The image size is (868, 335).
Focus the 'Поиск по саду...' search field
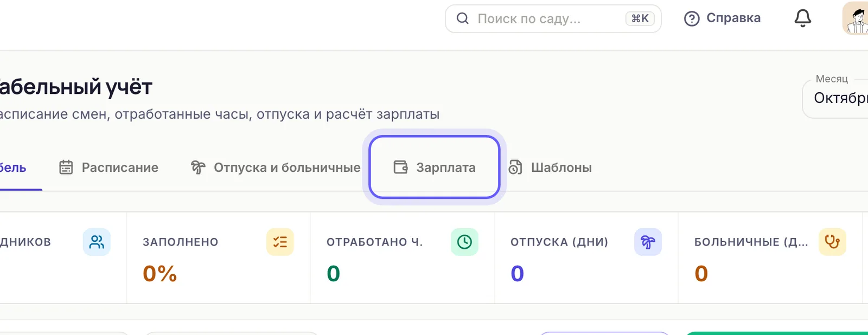(x=553, y=18)
